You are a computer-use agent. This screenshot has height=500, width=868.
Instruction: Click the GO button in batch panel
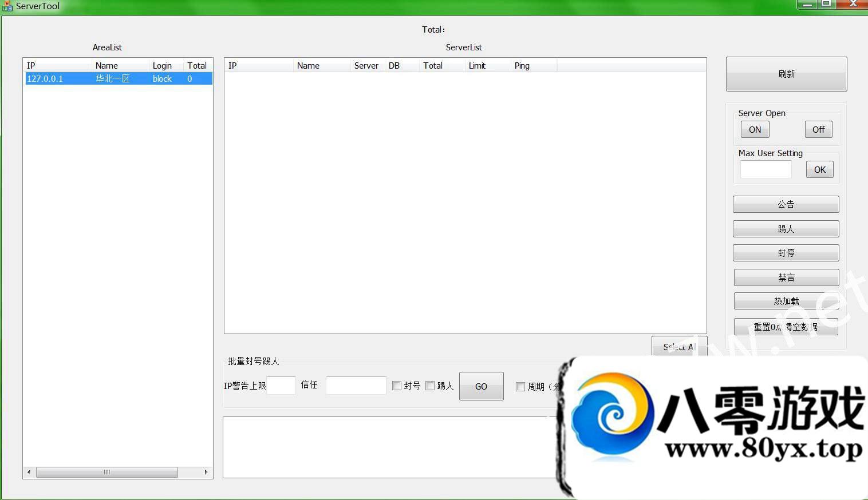click(481, 386)
